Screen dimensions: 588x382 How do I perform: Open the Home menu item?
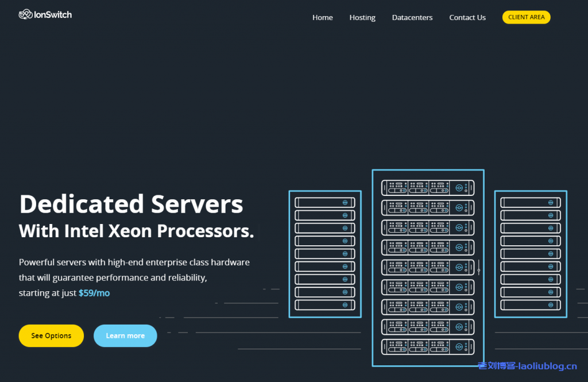(322, 17)
